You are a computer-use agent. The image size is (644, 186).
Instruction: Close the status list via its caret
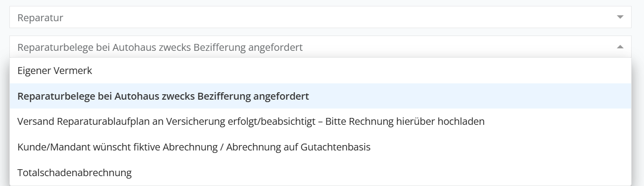[x=620, y=47]
